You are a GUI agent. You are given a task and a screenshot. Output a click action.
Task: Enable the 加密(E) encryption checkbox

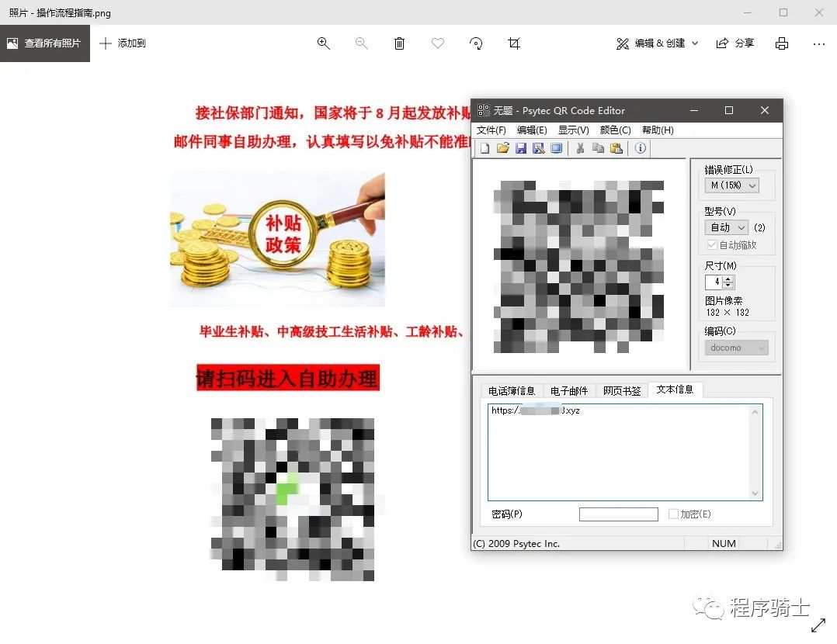(x=673, y=514)
